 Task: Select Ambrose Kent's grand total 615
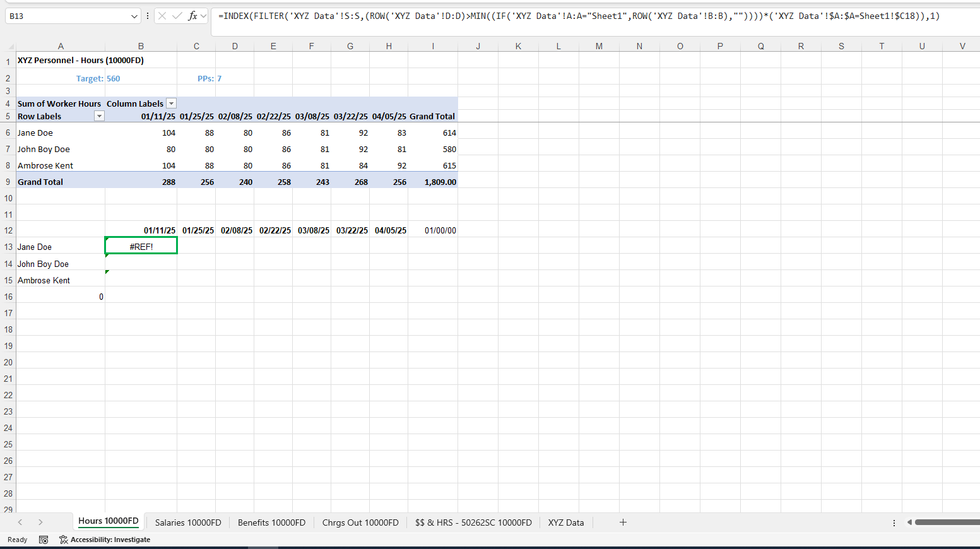[433, 166]
